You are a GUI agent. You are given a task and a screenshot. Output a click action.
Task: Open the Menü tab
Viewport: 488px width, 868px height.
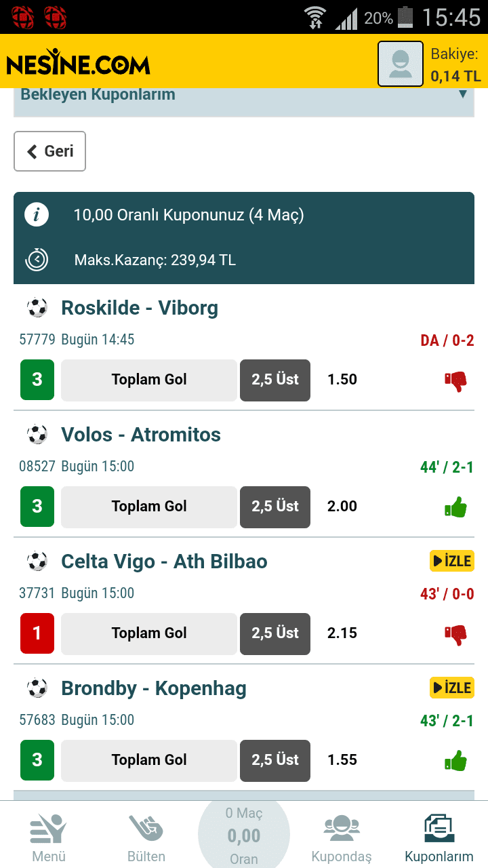click(49, 838)
